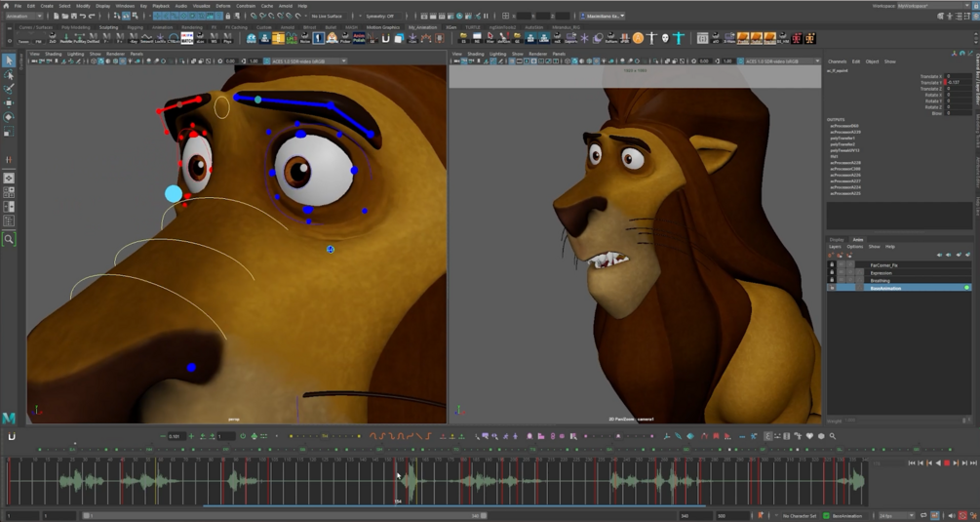Open right viewport Renderer menu
The image size is (980, 522).
(537, 54)
